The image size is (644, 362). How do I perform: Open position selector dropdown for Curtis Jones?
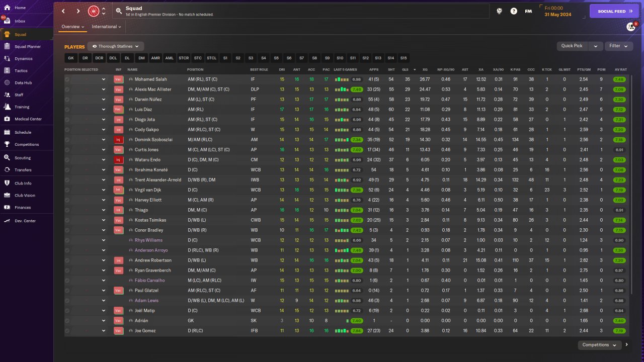point(104,150)
